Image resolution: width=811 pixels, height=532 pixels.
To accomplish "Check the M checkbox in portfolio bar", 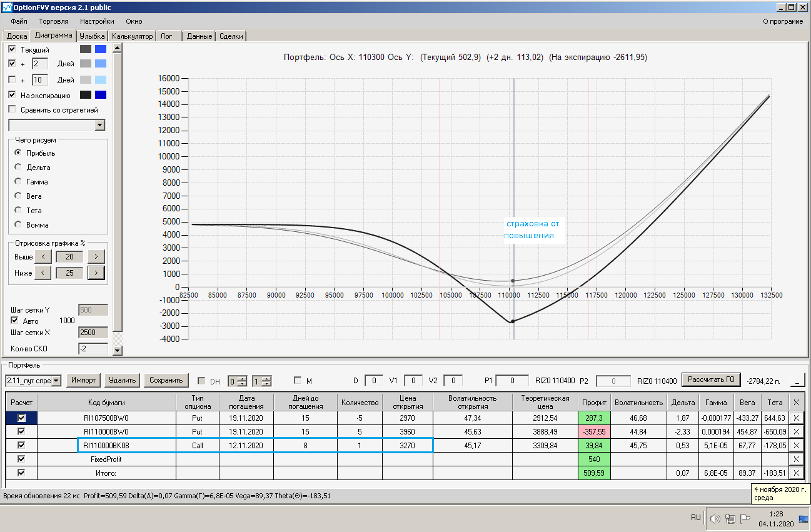I will point(298,381).
